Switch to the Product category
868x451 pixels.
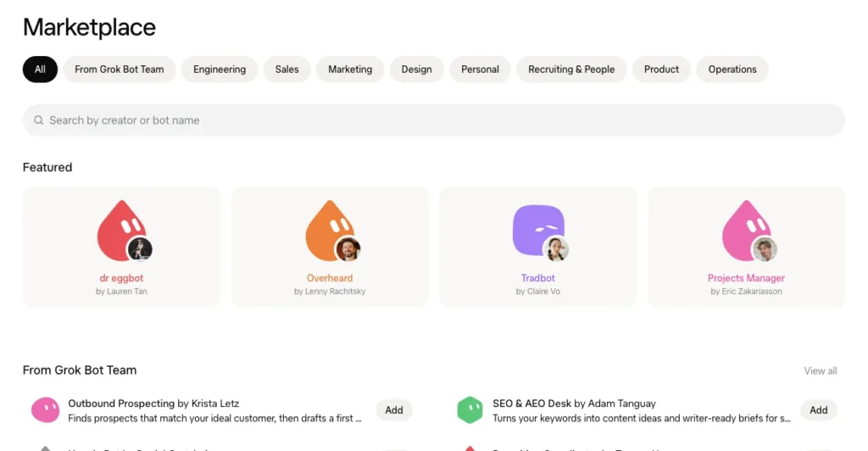point(661,70)
